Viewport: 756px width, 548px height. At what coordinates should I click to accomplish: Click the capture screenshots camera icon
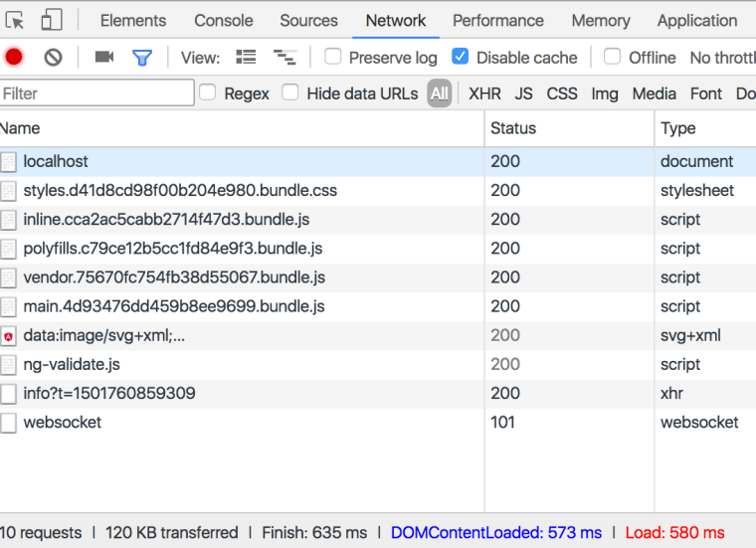[103, 57]
